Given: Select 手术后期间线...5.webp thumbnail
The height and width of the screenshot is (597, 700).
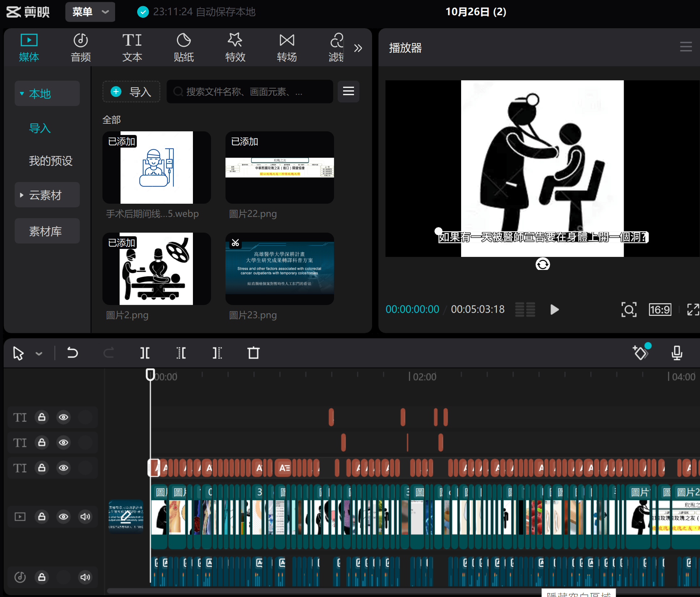Looking at the screenshot, I should pyautogui.click(x=157, y=168).
